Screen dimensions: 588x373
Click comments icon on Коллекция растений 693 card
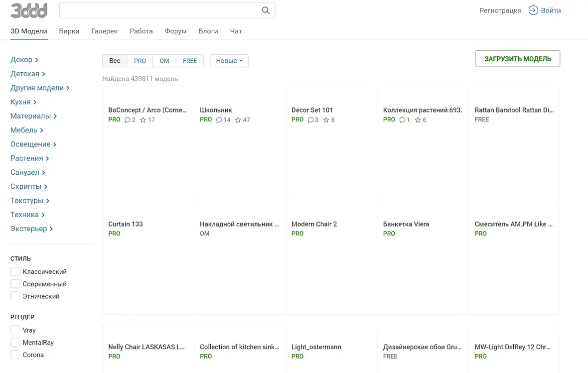pos(402,120)
